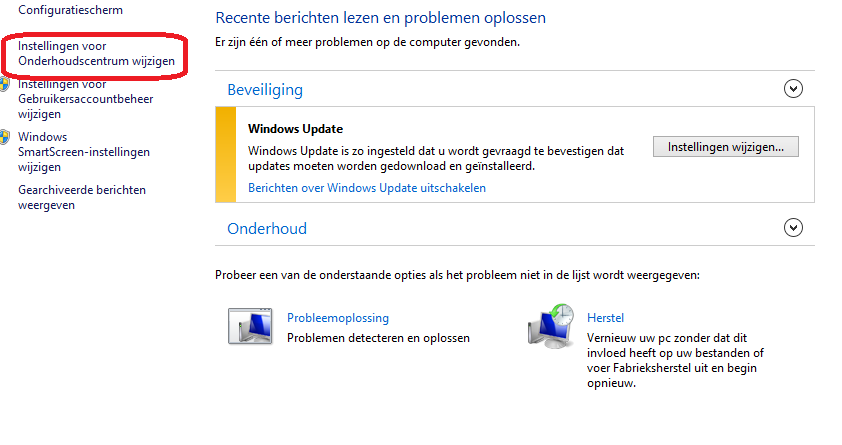Image resolution: width=842 pixels, height=445 pixels.
Task: Go to Configuratiescherm in the sidebar
Action: (x=70, y=10)
